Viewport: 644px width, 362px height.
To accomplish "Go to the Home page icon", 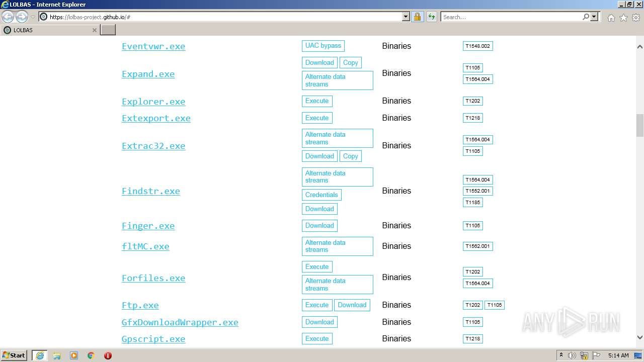I will point(611,18).
